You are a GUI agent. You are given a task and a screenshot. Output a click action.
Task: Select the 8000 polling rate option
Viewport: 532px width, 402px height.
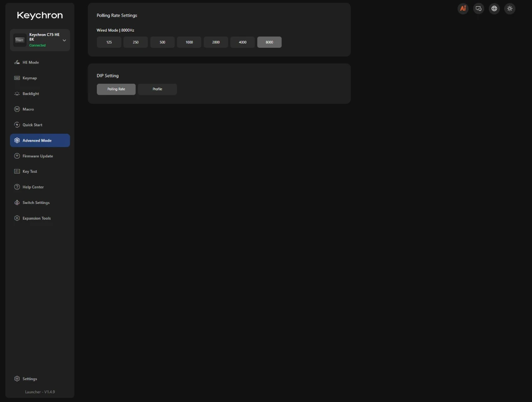click(269, 42)
